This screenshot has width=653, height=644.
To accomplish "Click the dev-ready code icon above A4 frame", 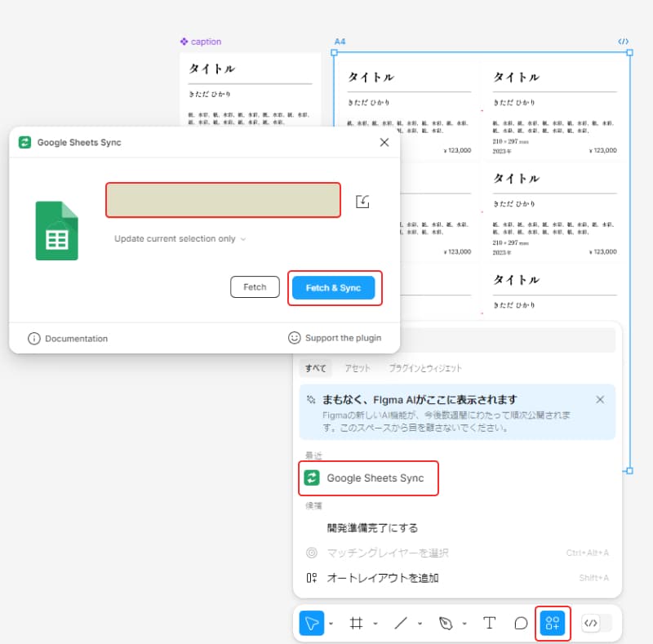I will pyautogui.click(x=623, y=42).
